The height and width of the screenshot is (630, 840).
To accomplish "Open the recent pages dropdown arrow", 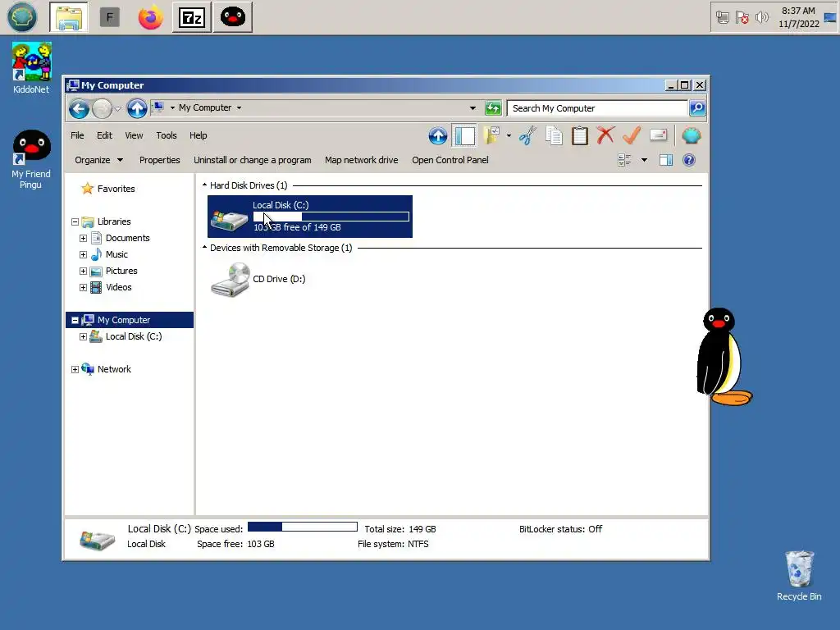I will tap(117, 109).
